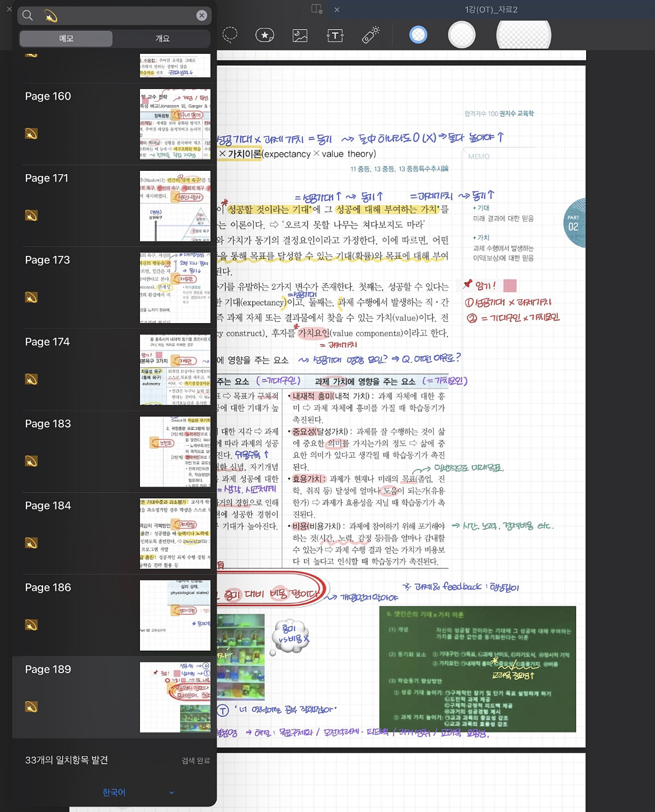
Task: Collapse the search panel with the X
Action: (x=9, y=9)
